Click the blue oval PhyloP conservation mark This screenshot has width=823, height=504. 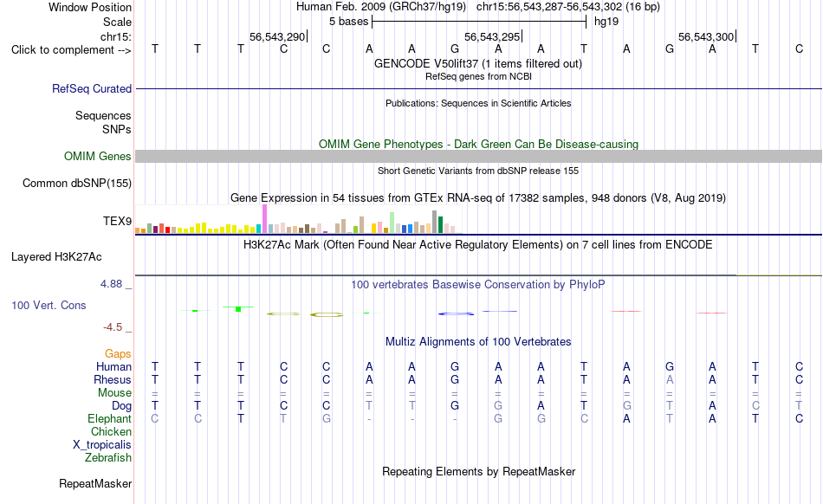tap(456, 313)
